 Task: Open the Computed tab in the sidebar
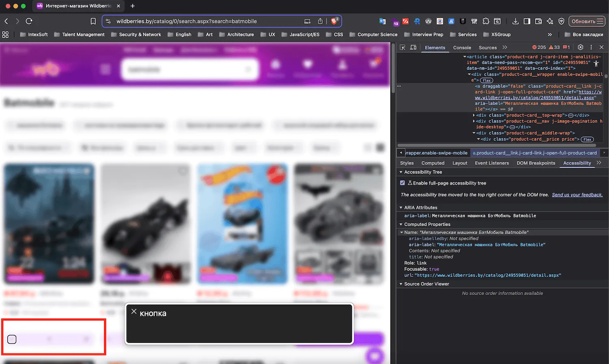pyautogui.click(x=433, y=163)
